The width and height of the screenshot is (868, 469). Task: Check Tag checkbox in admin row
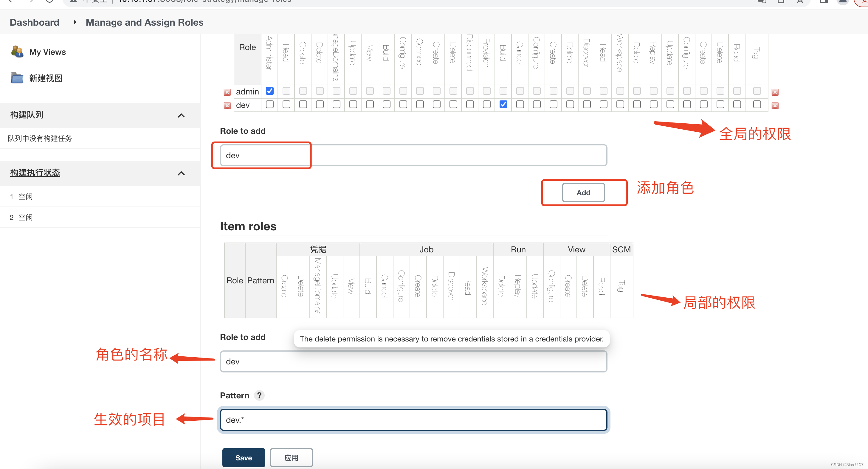point(757,91)
